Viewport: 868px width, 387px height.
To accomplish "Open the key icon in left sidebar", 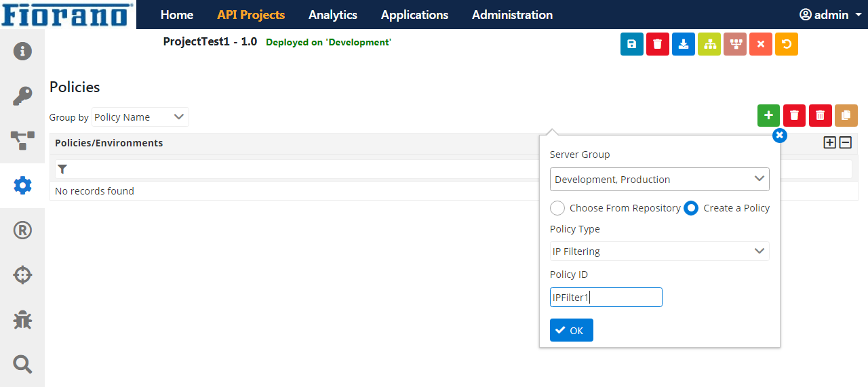I will click(x=22, y=96).
